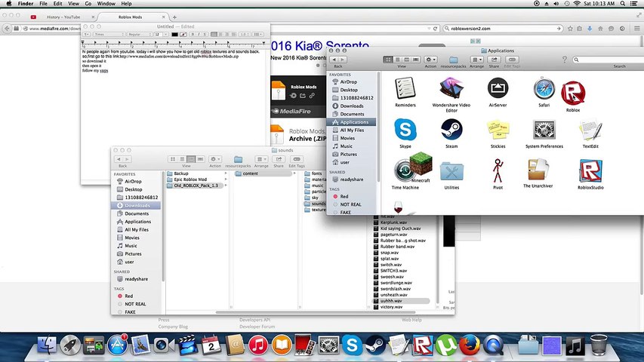
Task: Toggle bold in TextEdit toolbar
Action: pyautogui.click(x=193, y=35)
